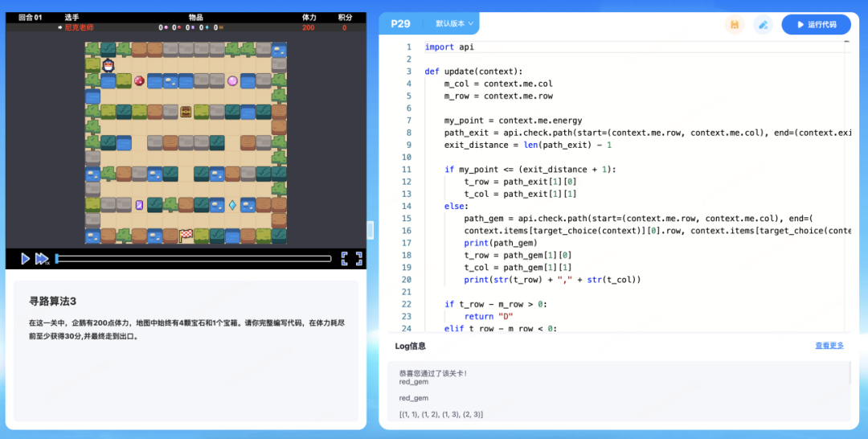Image resolution: width=868 pixels, height=439 pixels.
Task: Open the 默认版本 version dropdown
Action: 454,24
